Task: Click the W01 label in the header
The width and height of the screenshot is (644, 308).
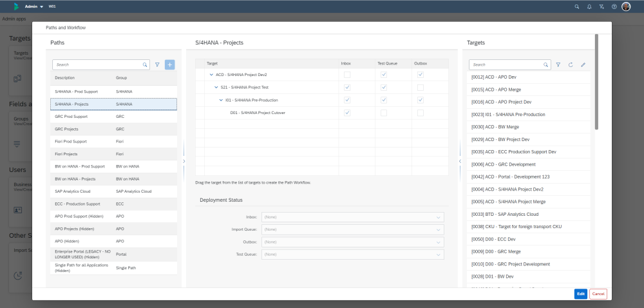Action: pos(52,6)
